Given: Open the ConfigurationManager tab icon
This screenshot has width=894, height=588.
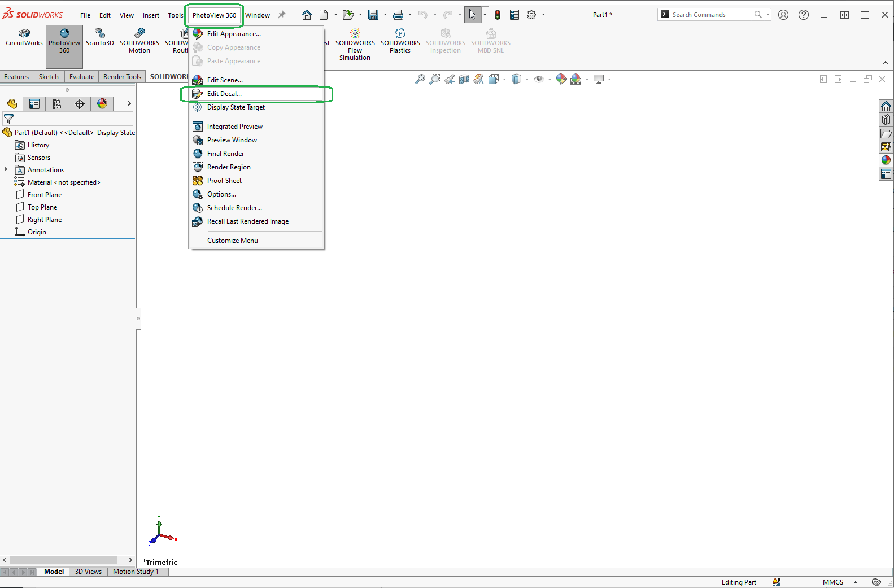Looking at the screenshot, I should pyautogui.click(x=57, y=104).
